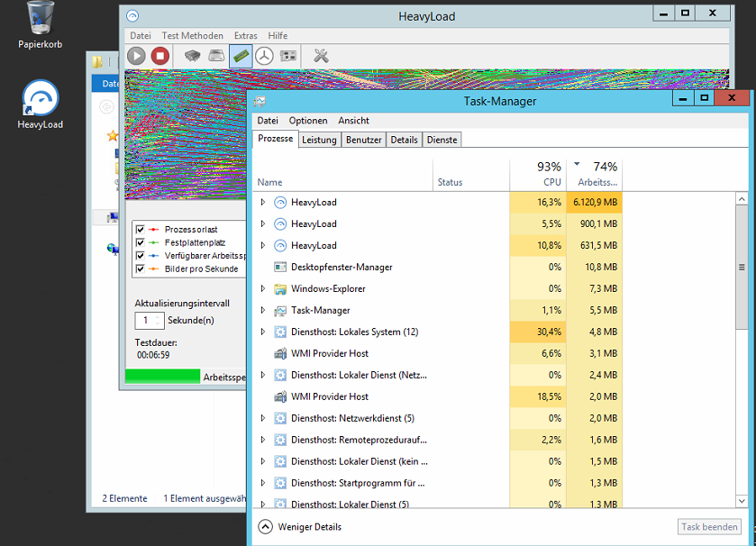The image size is (756, 546).
Task: Uncheck the Verfügbarer Arbeitsspeicher checkbox
Action: 141,255
